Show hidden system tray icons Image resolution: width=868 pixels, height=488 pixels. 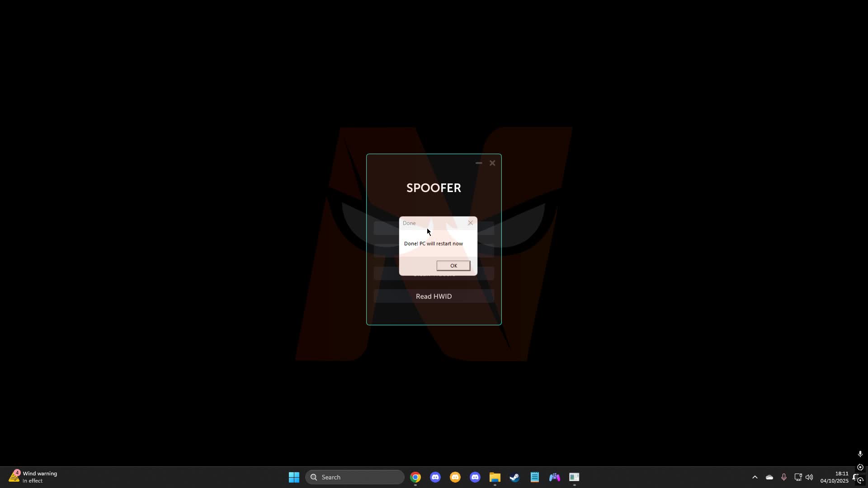(x=755, y=477)
